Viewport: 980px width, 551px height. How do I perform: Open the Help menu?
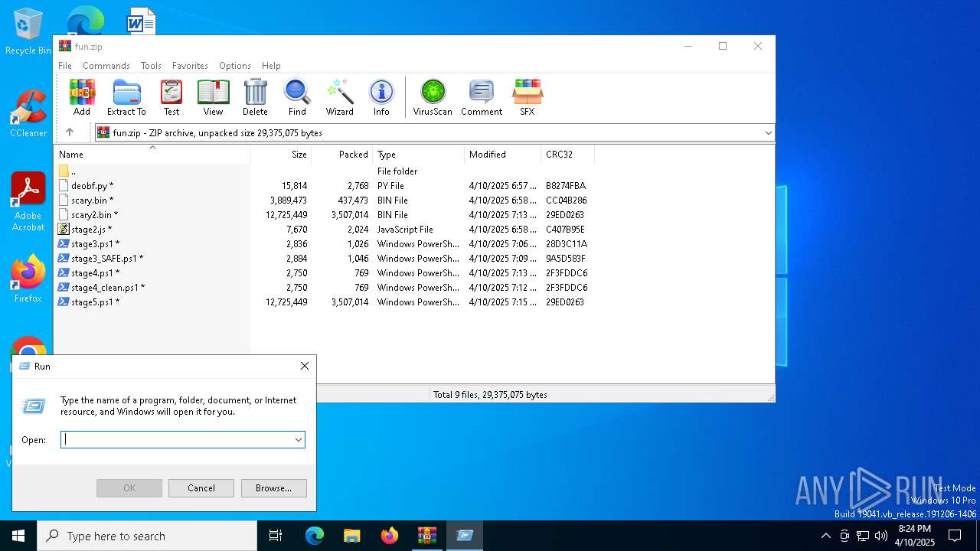tap(271, 66)
